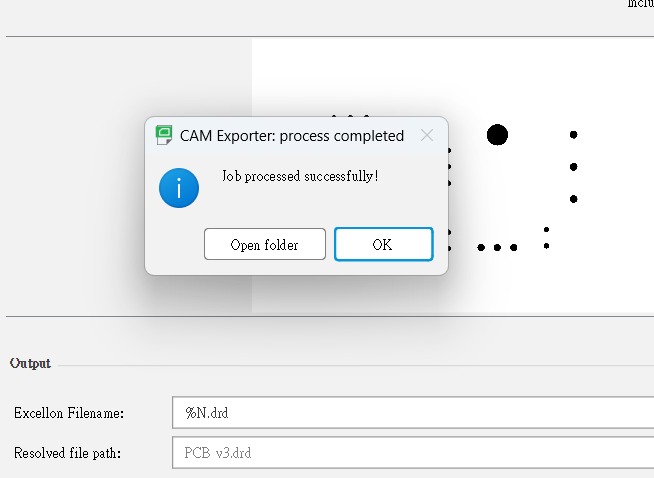
Task: Click the 'Job processed successfully!' message
Action: pyautogui.click(x=300, y=177)
